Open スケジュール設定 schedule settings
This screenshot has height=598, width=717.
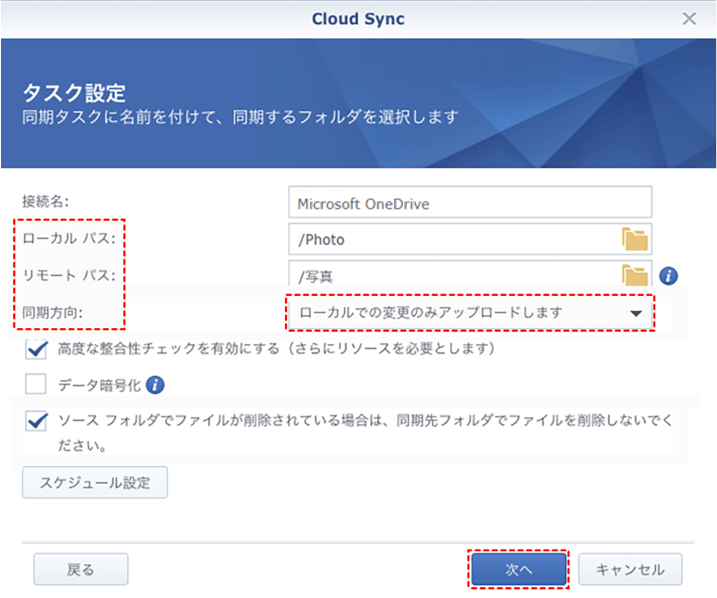click(x=95, y=482)
